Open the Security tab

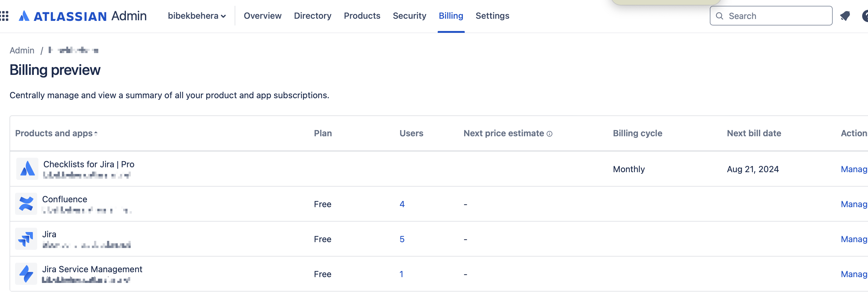click(x=409, y=16)
